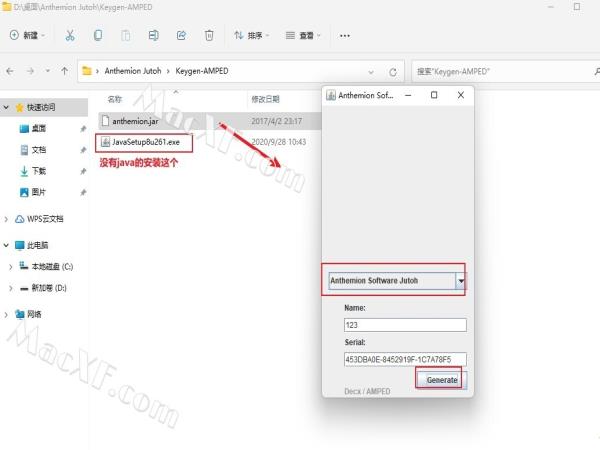The height and width of the screenshot is (450, 600).
Task: Open WPS云文档 in sidebar
Action: [45, 219]
